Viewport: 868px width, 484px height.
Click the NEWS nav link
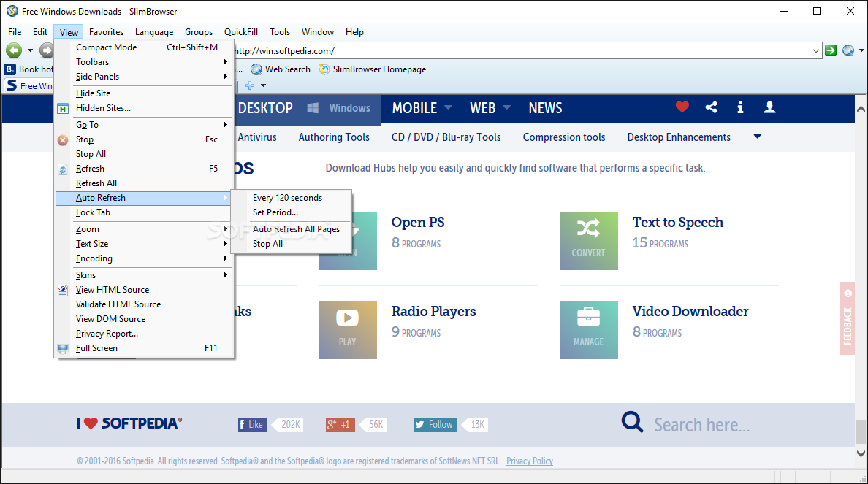[x=545, y=108]
